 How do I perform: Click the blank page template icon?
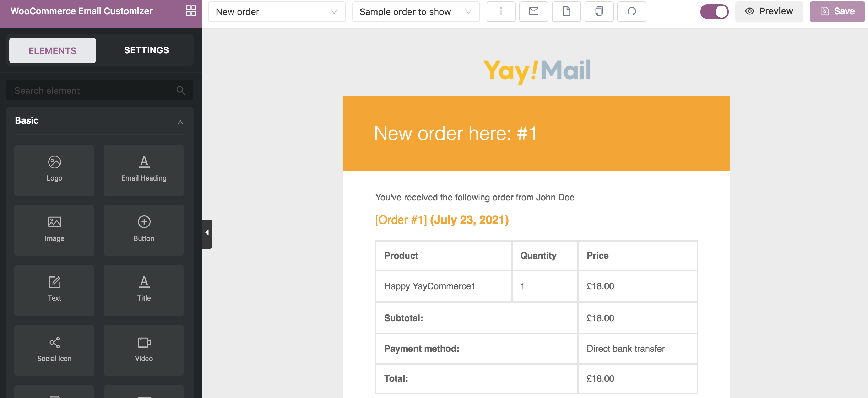pos(566,12)
